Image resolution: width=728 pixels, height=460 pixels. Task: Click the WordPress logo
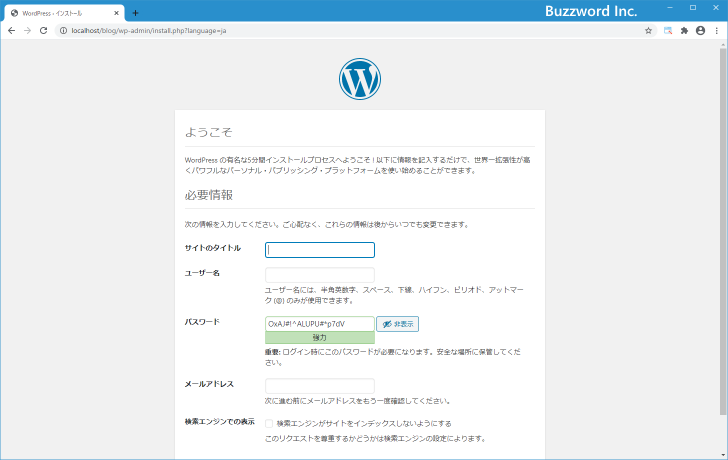click(x=360, y=79)
